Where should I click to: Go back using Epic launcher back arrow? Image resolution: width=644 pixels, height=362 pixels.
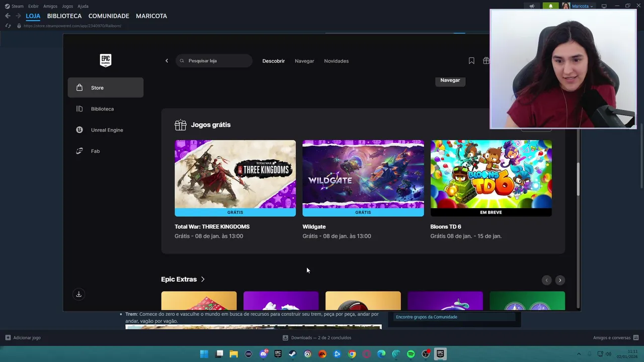pos(167,61)
